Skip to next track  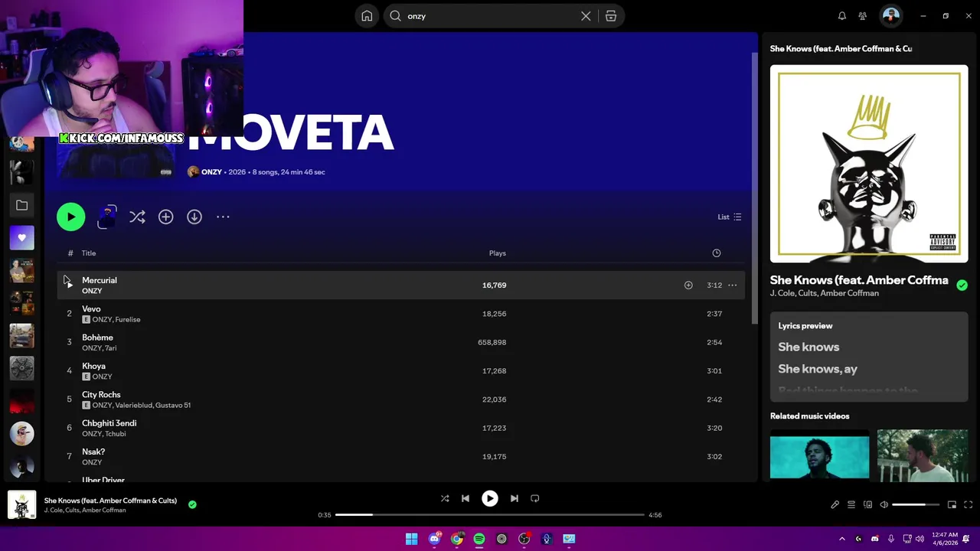point(514,498)
